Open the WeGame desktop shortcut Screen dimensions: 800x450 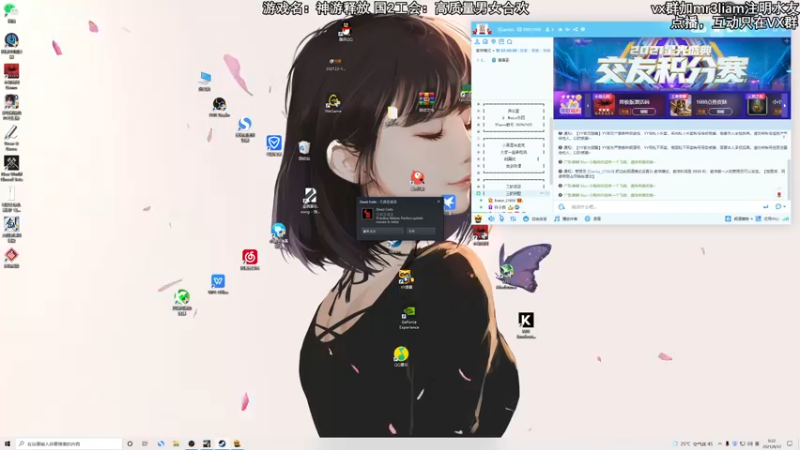click(x=333, y=103)
